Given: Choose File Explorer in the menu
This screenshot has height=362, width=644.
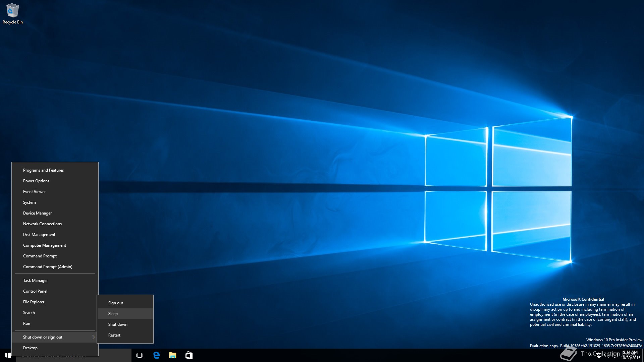Looking at the screenshot, I should [x=55, y=302].
